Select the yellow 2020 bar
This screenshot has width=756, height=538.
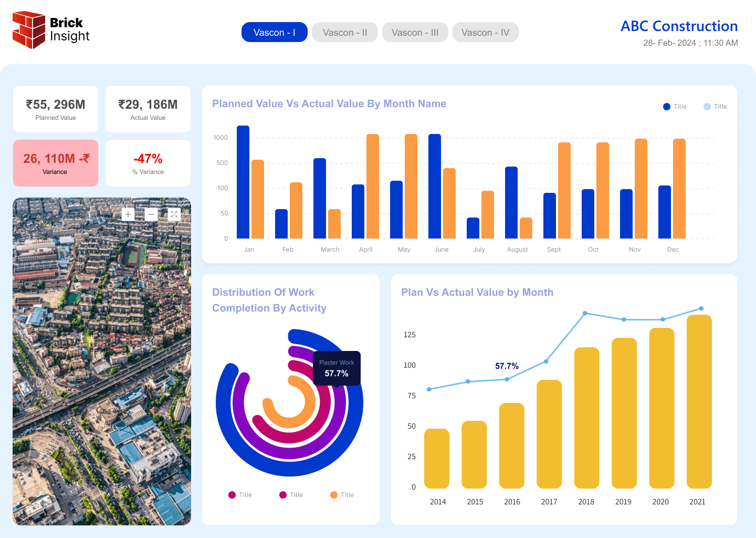pyautogui.click(x=661, y=408)
